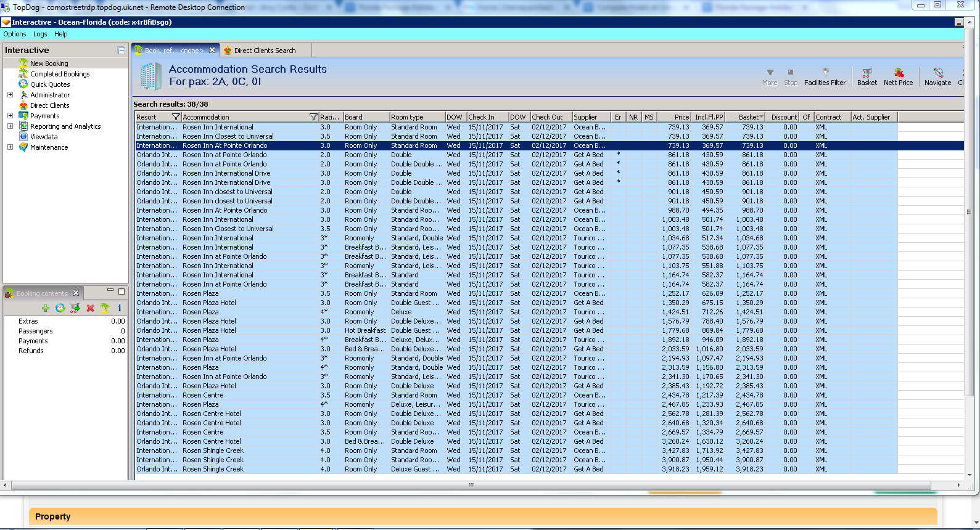Click the Stop toolbar button
This screenshot has height=530, width=980.
coord(791,76)
